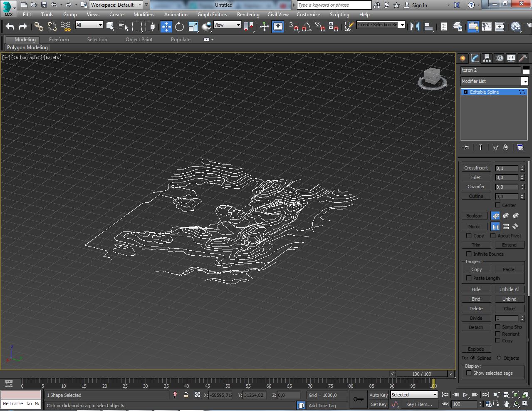
Task: Switch to the Object Paint ribbon tab
Action: pos(139,40)
